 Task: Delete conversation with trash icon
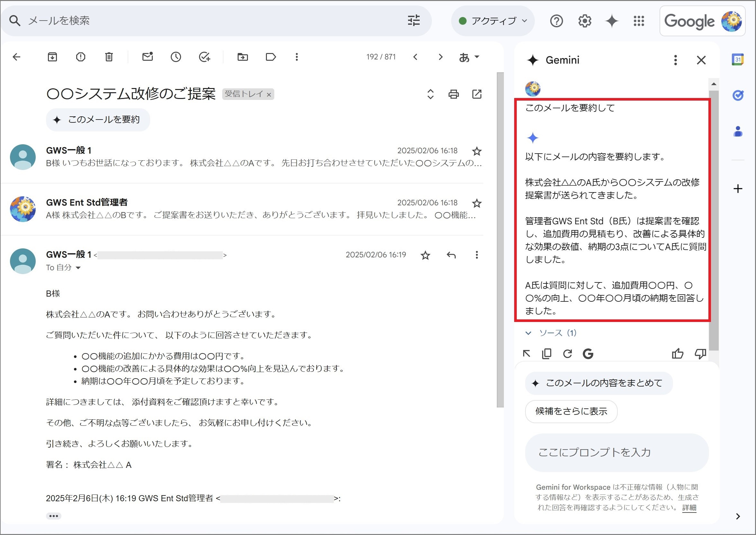coord(109,57)
